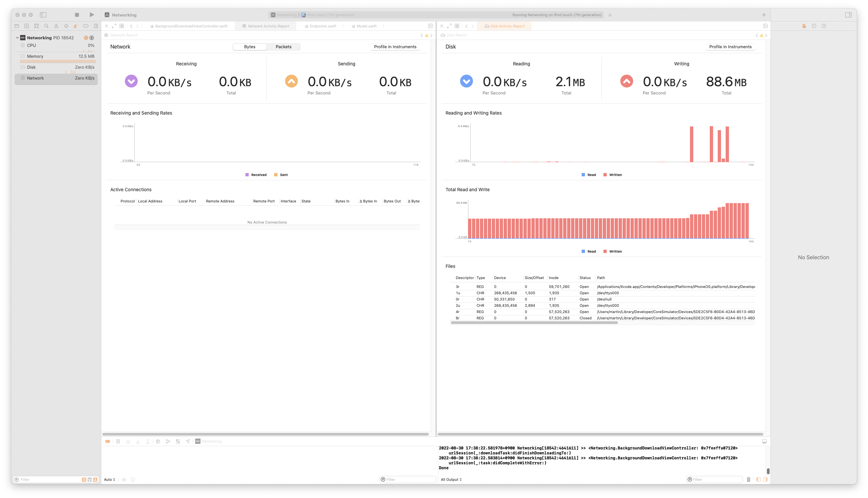Stop the running Networking app
The image size is (868, 498).
(77, 15)
